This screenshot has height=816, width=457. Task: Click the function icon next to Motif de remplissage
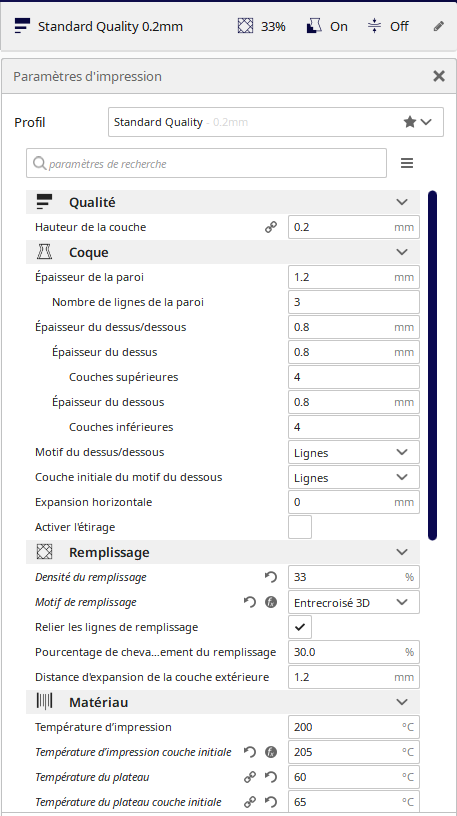tap(271, 602)
